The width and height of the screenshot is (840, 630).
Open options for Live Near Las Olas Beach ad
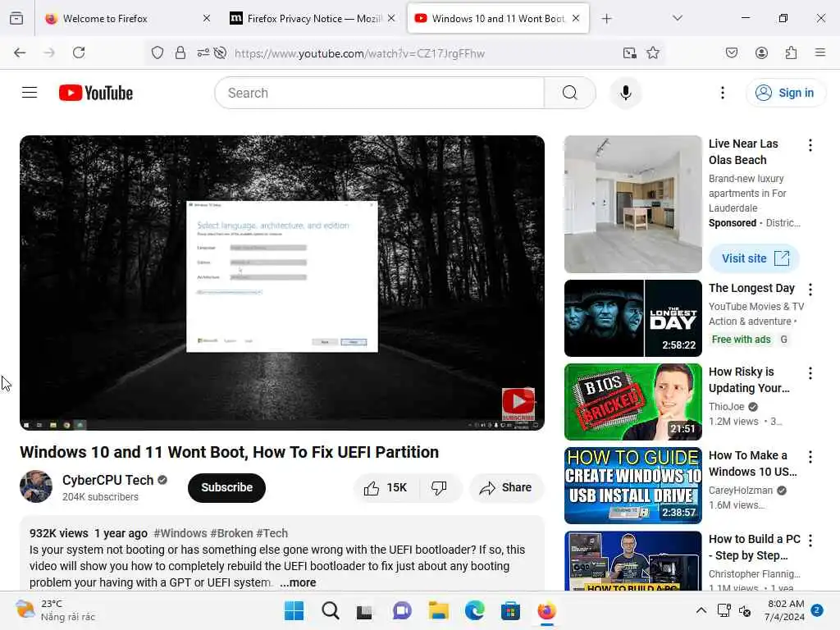pos(810,145)
